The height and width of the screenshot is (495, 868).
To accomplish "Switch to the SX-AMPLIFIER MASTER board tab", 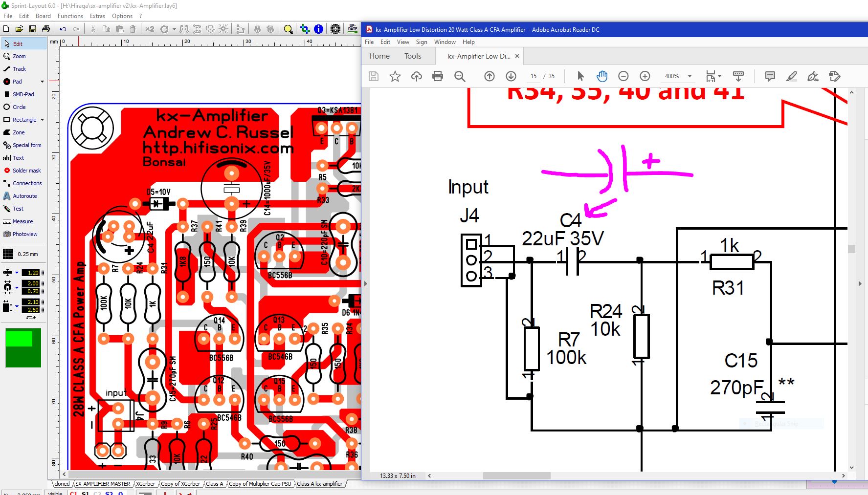I will 103,484.
